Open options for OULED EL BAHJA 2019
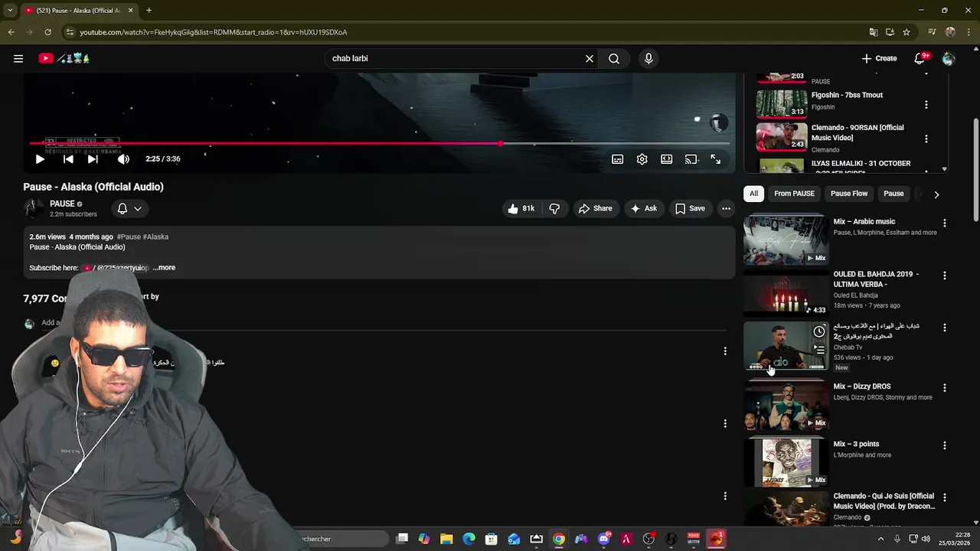 click(x=945, y=275)
